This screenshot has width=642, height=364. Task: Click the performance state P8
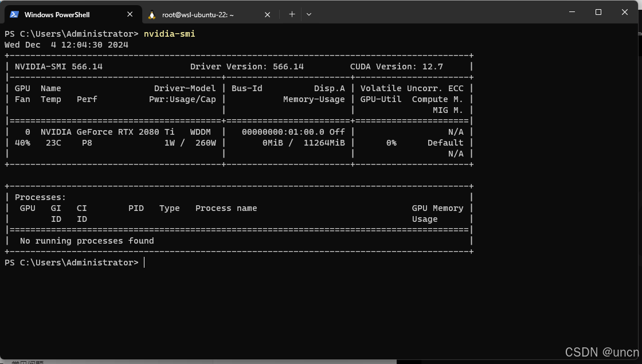pyautogui.click(x=87, y=143)
